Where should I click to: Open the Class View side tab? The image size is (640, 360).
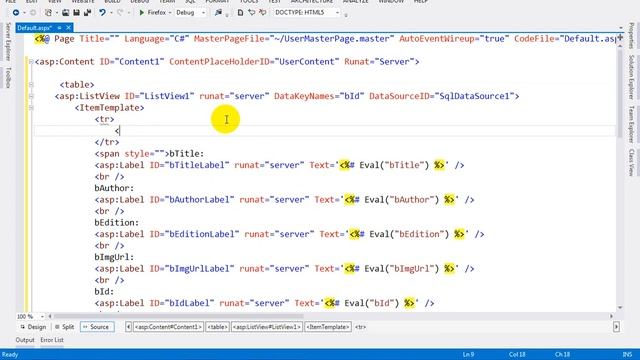pos(631,162)
